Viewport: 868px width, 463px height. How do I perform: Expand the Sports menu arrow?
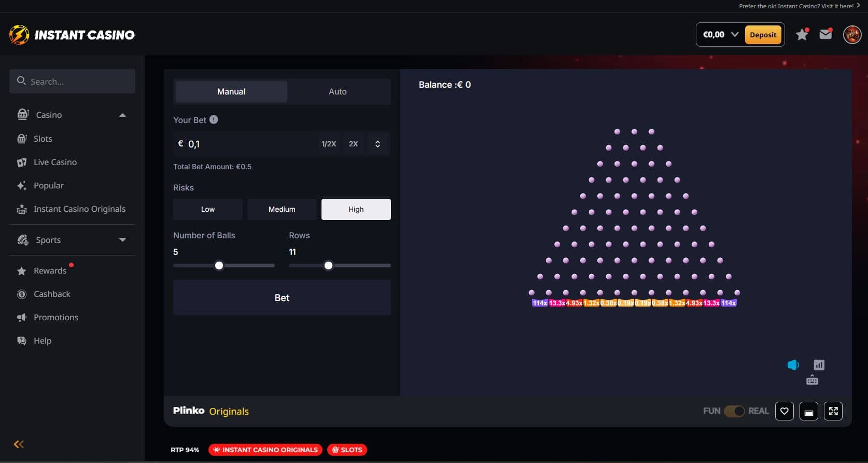tap(122, 240)
